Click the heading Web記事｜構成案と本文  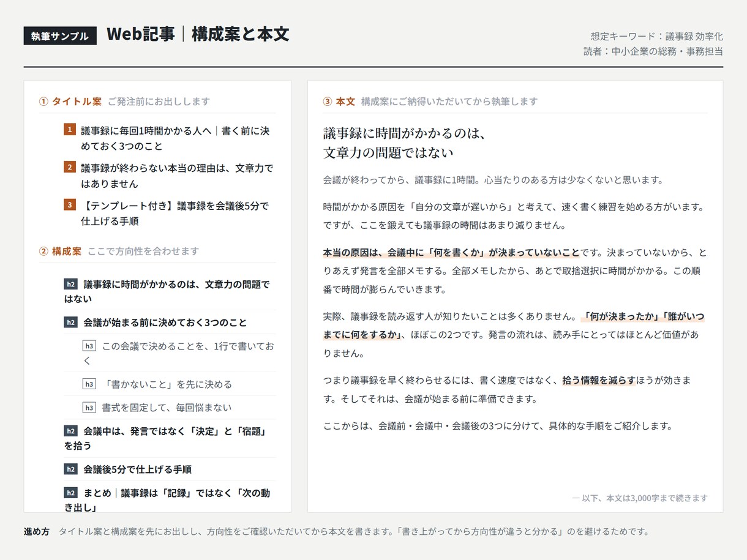(x=198, y=34)
